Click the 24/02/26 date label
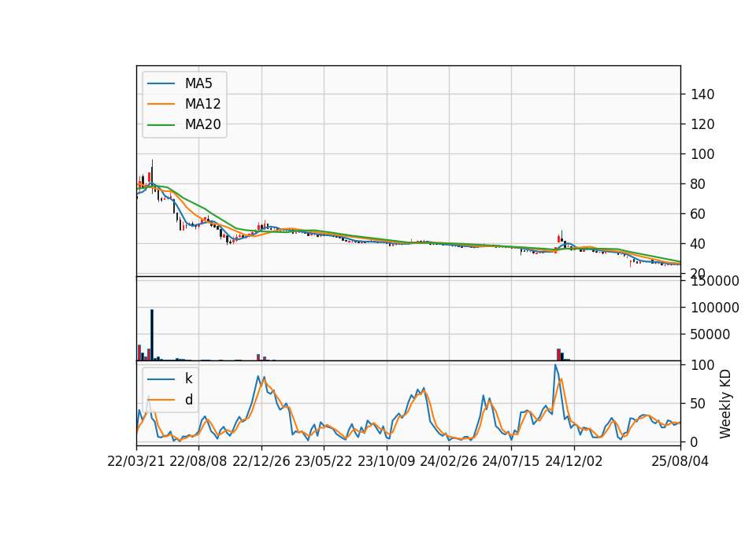The height and width of the screenshot is (543, 756). tap(449, 461)
